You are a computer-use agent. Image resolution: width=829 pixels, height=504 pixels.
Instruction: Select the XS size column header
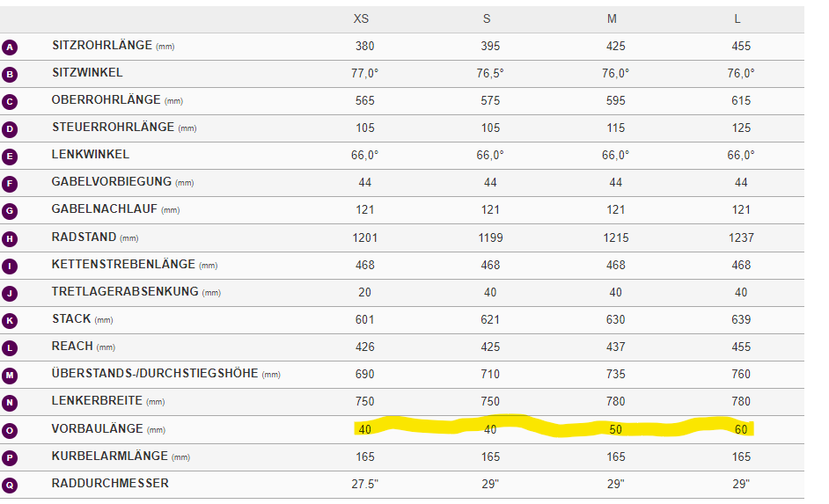click(362, 18)
